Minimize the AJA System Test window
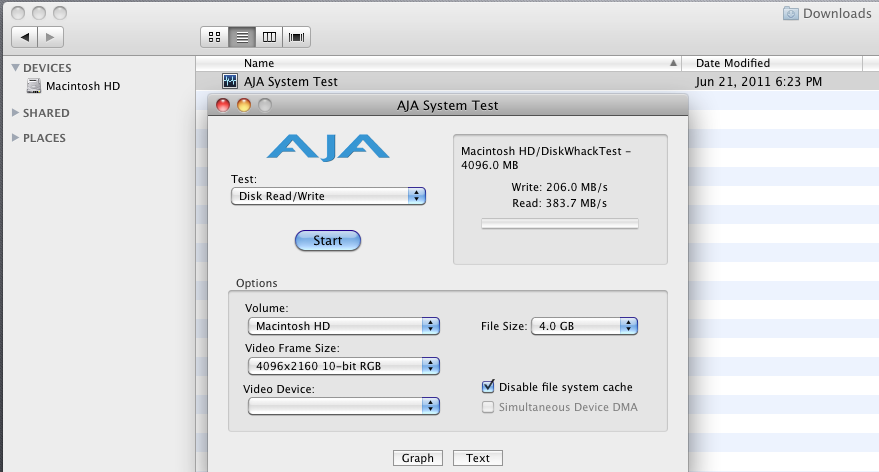 (244, 105)
